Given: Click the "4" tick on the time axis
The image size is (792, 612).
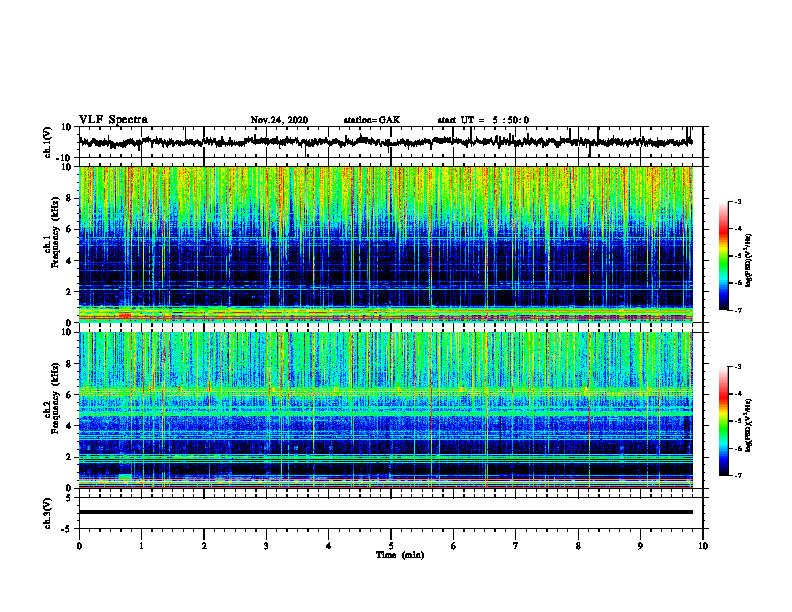Looking at the screenshot, I should tap(329, 546).
